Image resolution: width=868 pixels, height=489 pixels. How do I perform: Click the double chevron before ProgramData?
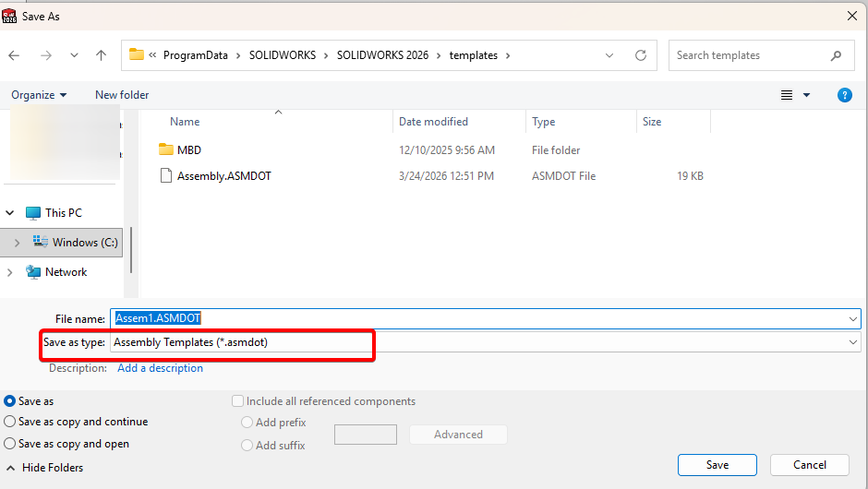(x=152, y=54)
